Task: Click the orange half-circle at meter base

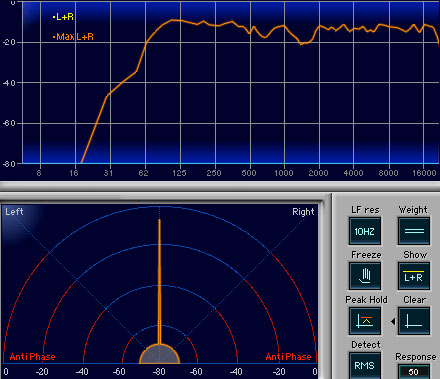Action: coord(159,354)
